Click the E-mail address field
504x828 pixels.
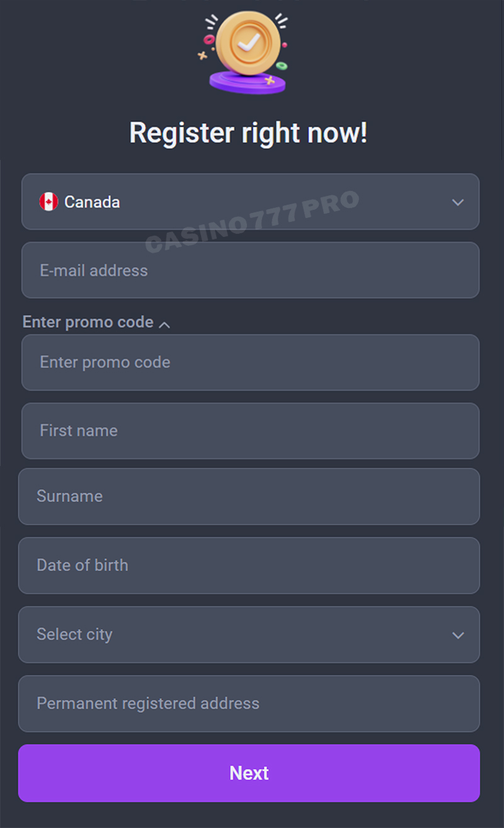[249, 270]
